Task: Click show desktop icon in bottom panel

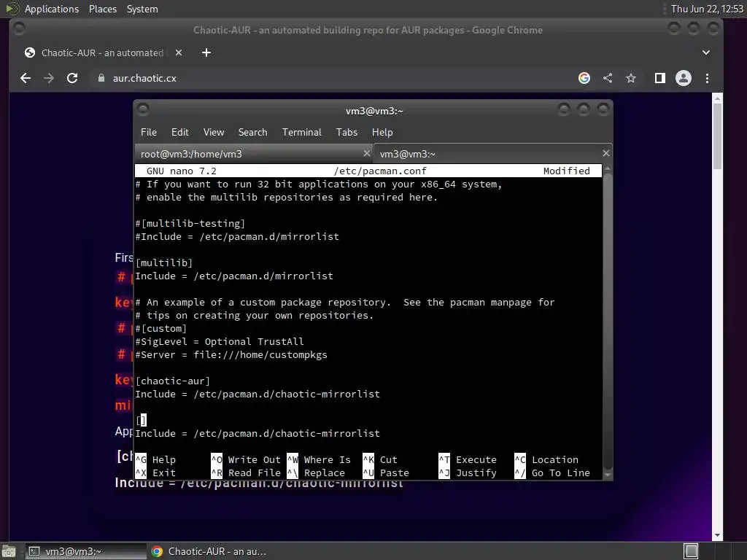Action: [9, 551]
